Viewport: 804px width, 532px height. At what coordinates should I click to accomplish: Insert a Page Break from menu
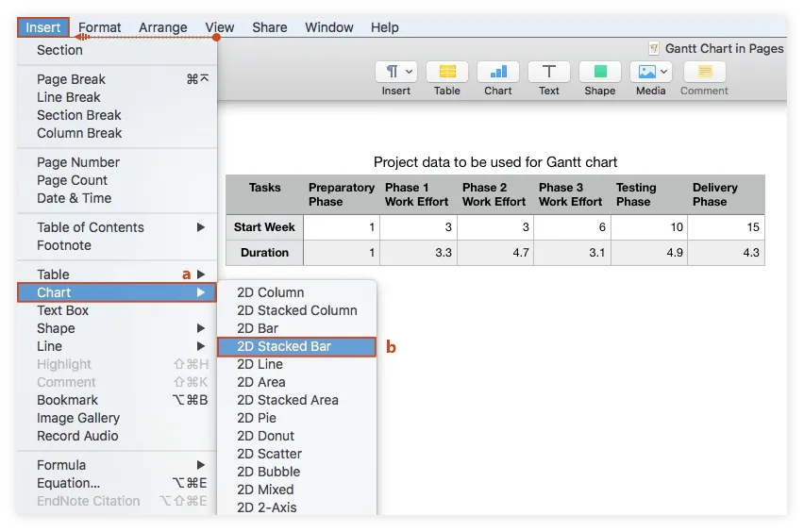(x=71, y=79)
